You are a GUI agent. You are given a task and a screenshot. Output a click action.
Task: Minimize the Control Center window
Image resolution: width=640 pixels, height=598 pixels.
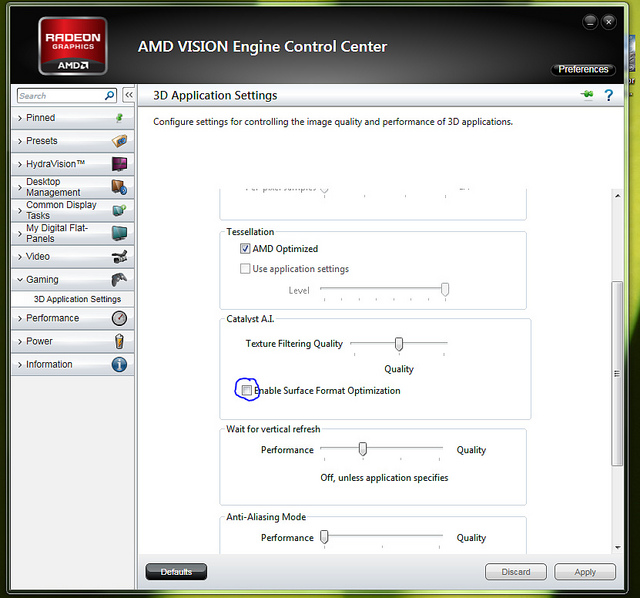[x=590, y=22]
